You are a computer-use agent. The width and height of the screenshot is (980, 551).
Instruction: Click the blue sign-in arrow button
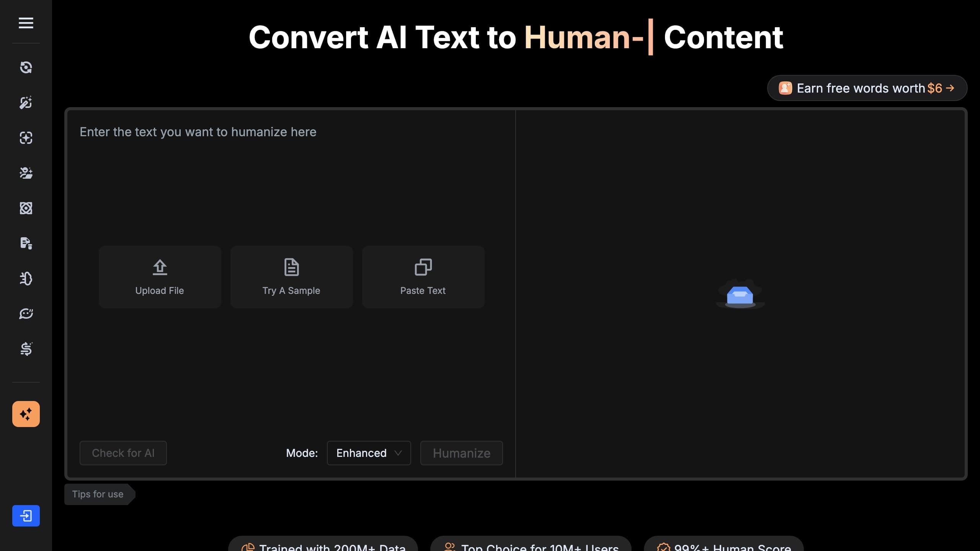click(x=26, y=516)
